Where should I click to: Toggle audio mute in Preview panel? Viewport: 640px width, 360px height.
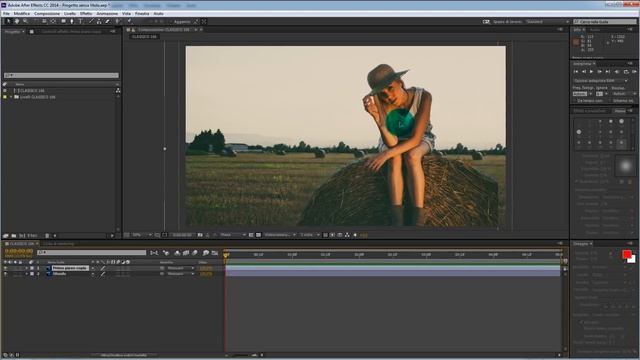[617, 71]
